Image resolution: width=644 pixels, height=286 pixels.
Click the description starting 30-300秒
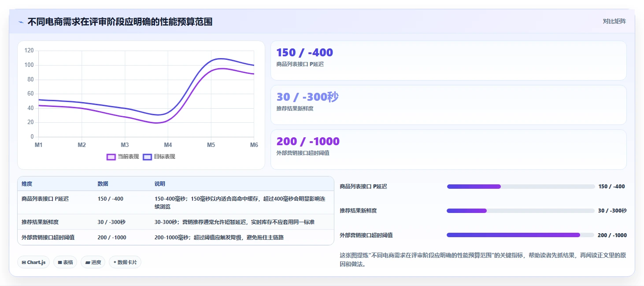234,222
